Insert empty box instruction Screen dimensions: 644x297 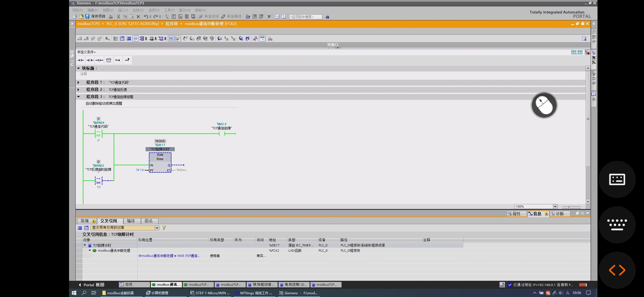[x=109, y=60]
